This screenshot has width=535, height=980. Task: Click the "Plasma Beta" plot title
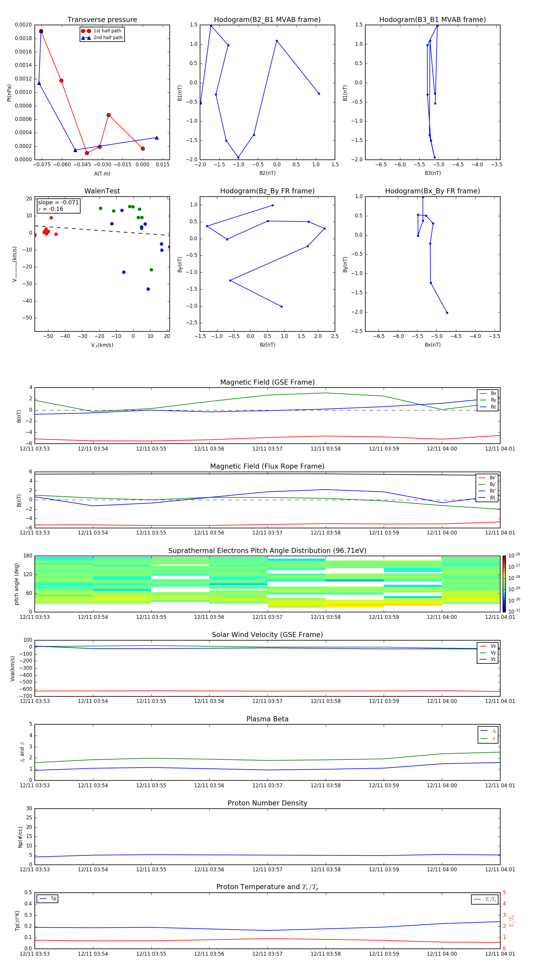click(267, 719)
